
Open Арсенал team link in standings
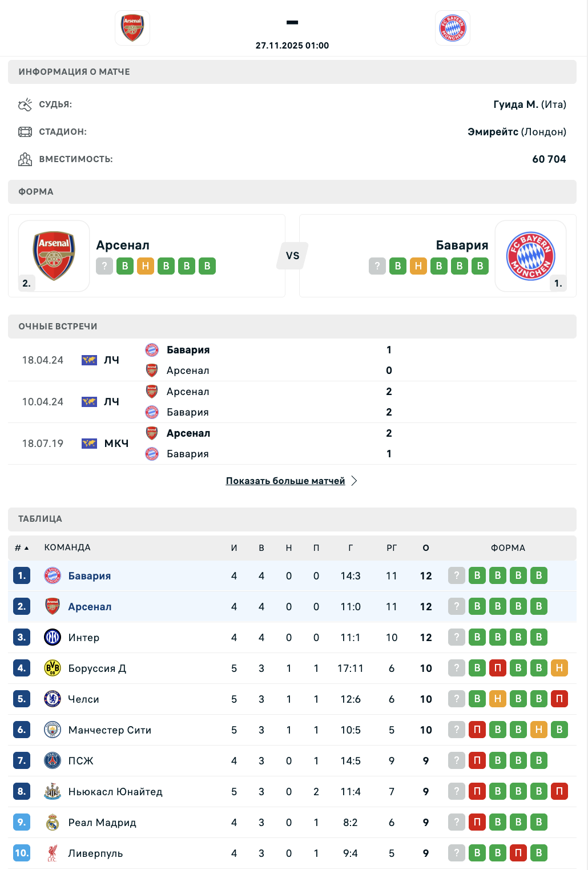tap(90, 607)
